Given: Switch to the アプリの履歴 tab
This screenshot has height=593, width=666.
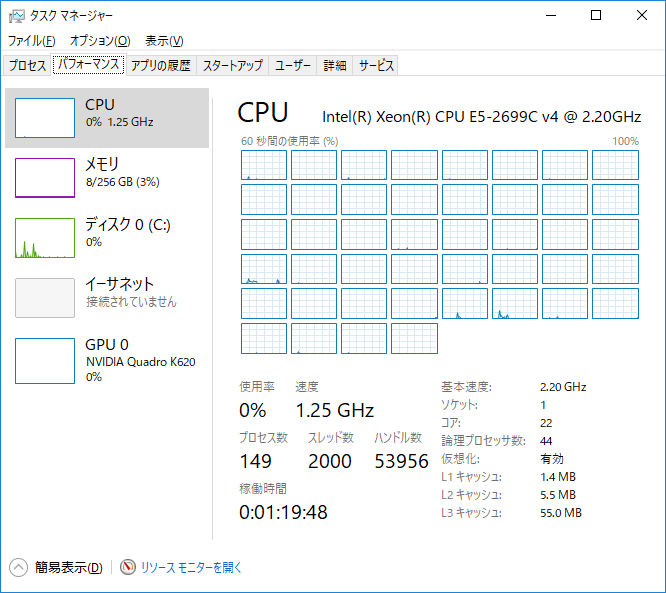Looking at the screenshot, I should point(160,66).
